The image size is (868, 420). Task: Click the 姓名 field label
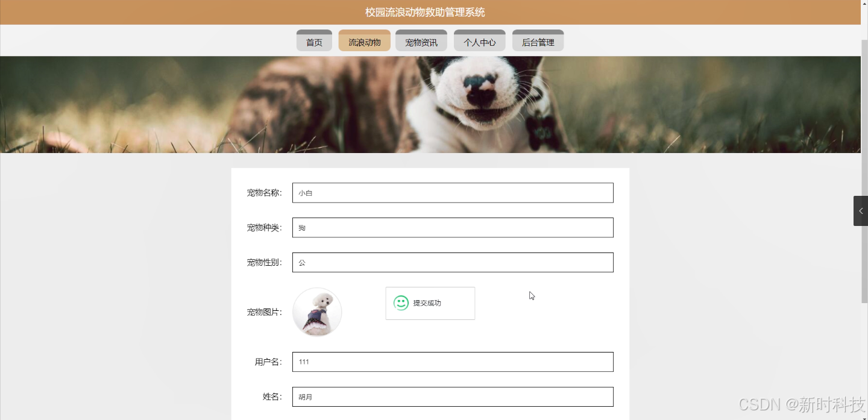pyautogui.click(x=272, y=397)
